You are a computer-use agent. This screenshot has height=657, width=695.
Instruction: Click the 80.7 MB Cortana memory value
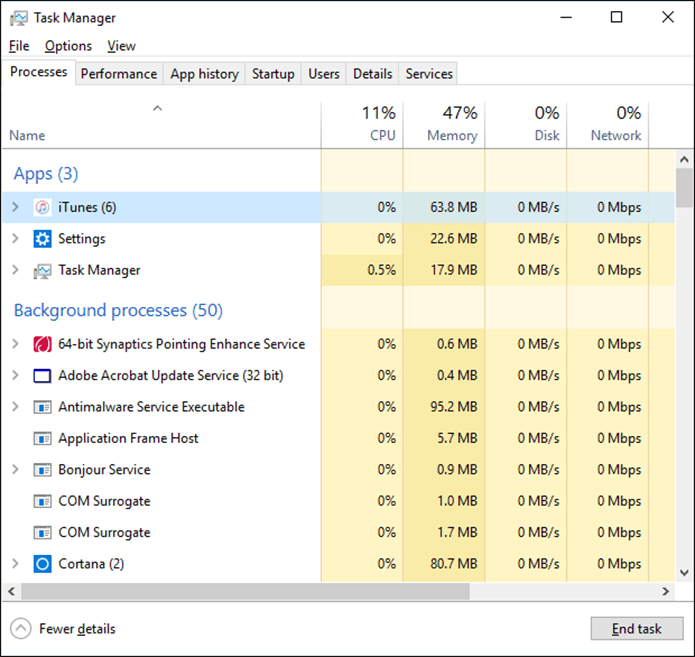pos(453,564)
